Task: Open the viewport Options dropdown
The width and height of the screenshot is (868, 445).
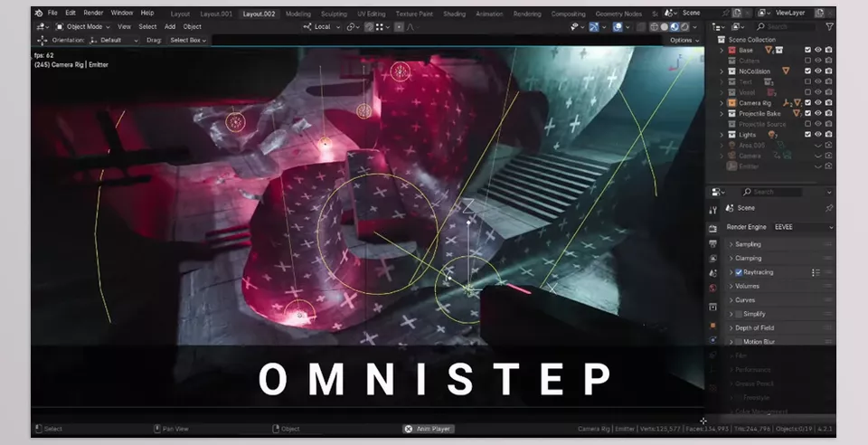Action: 684,41
